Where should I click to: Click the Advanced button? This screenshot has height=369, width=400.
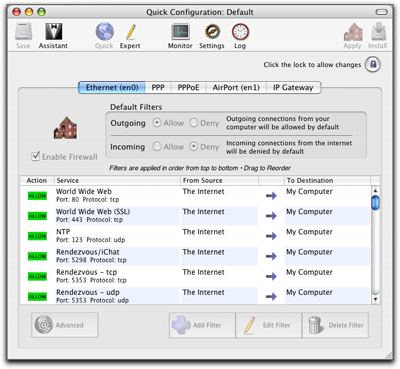click(65, 325)
